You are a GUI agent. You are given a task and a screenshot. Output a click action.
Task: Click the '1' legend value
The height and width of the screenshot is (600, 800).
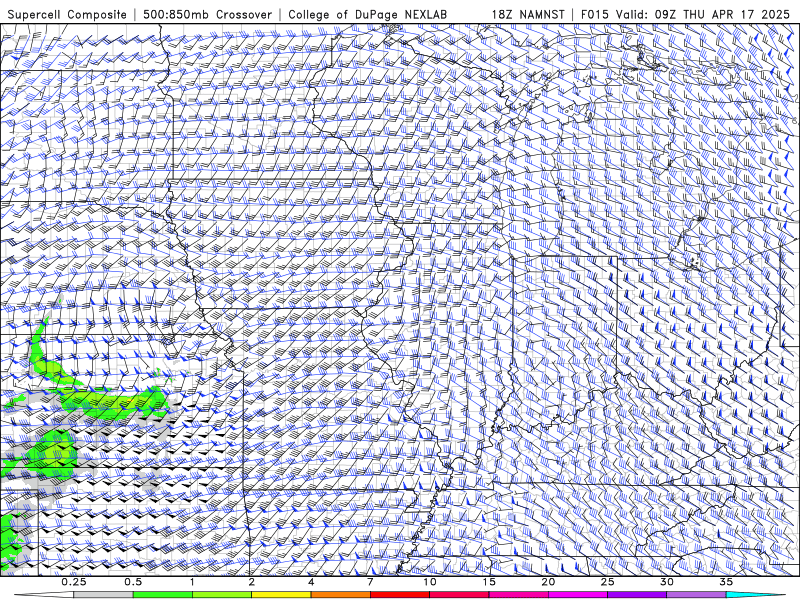[x=192, y=582]
